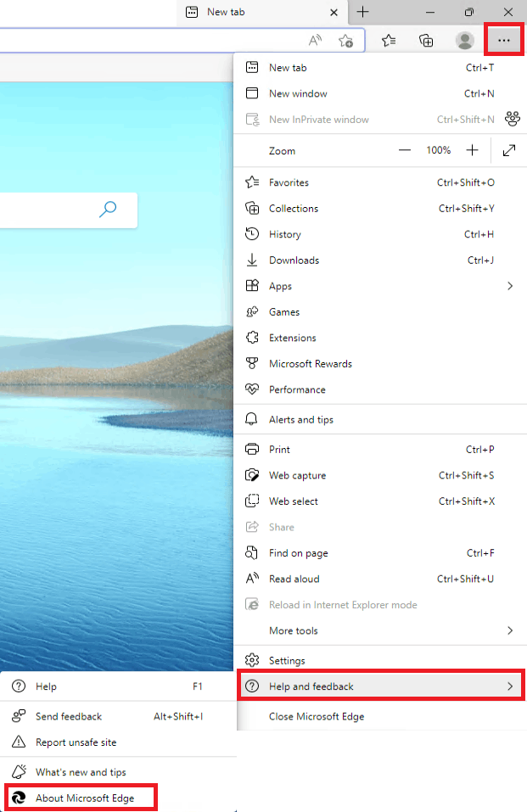Click the search magnifier icon
527x812 pixels.
click(x=108, y=210)
